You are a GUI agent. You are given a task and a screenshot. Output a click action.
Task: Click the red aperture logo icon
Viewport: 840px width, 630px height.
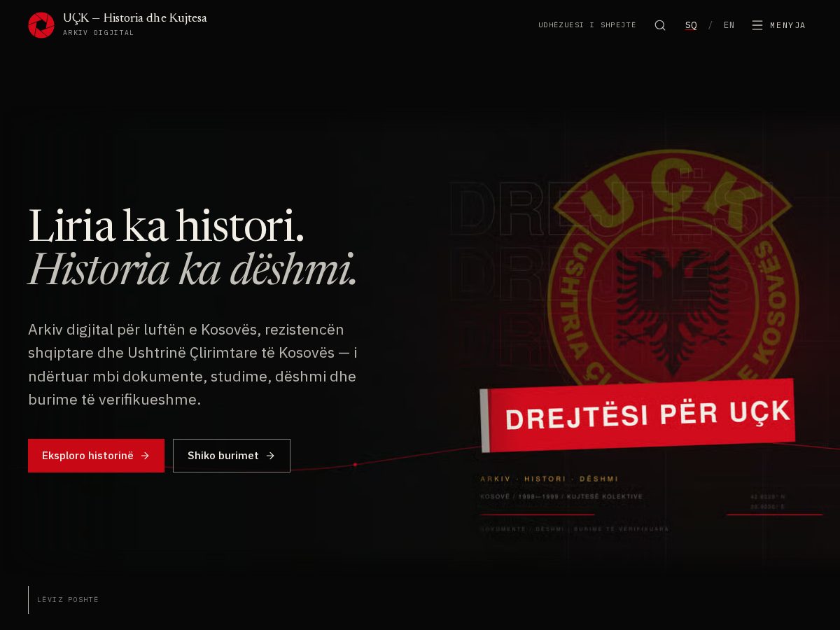point(41,25)
